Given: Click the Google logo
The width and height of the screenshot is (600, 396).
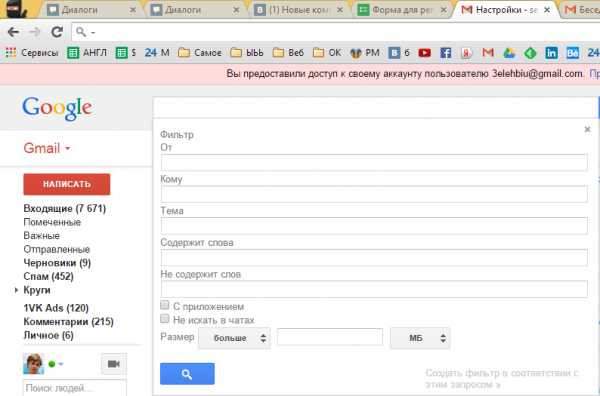Looking at the screenshot, I should tap(57, 109).
